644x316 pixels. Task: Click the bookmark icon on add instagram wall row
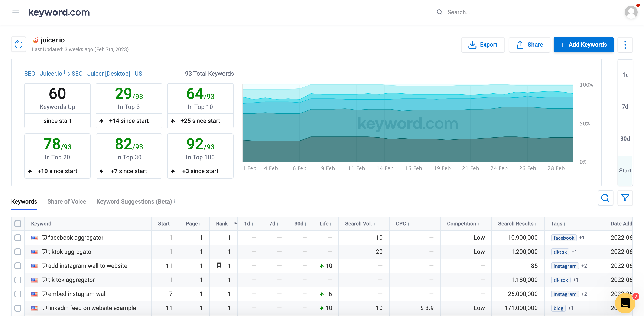point(219,265)
